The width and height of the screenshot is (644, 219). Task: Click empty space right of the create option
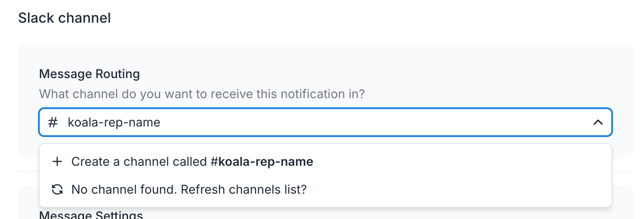coord(459,162)
